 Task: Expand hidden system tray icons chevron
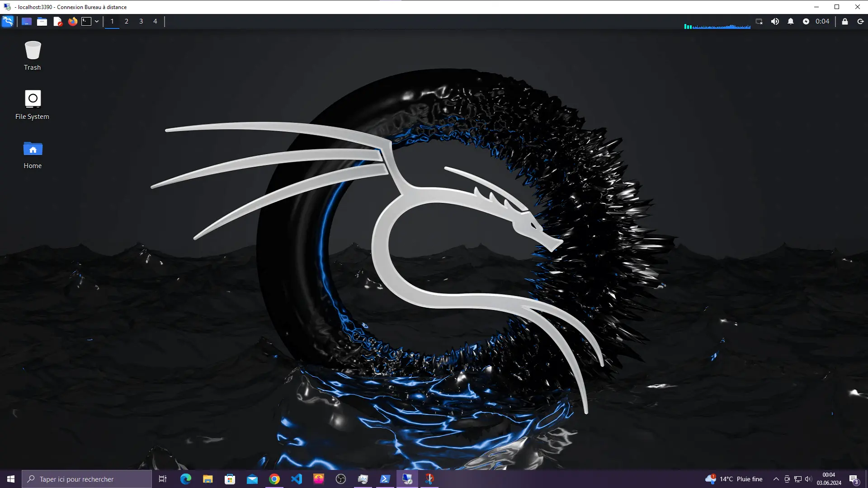(776, 479)
